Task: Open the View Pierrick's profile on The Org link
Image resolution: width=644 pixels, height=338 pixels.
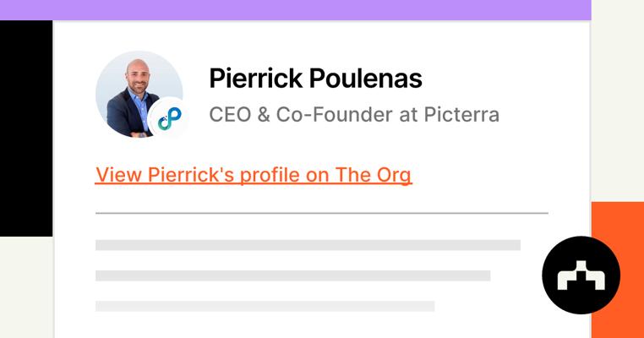Action: pyautogui.click(x=254, y=175)
